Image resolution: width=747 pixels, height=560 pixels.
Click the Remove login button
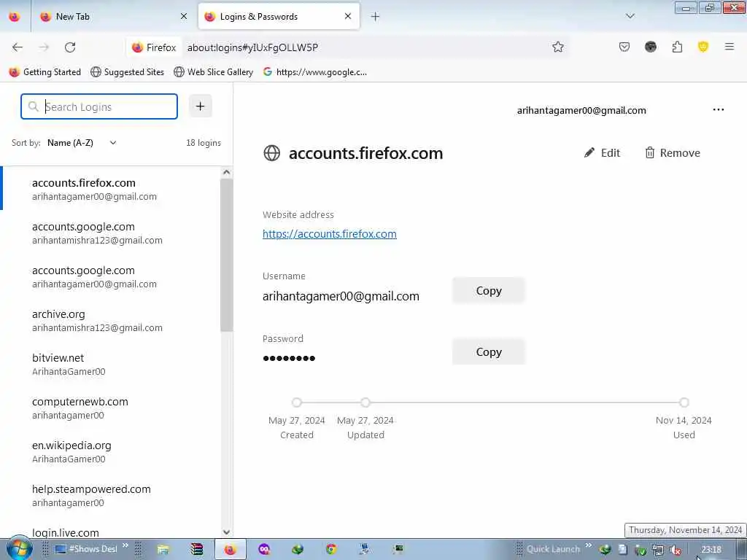tap(672, 153)
